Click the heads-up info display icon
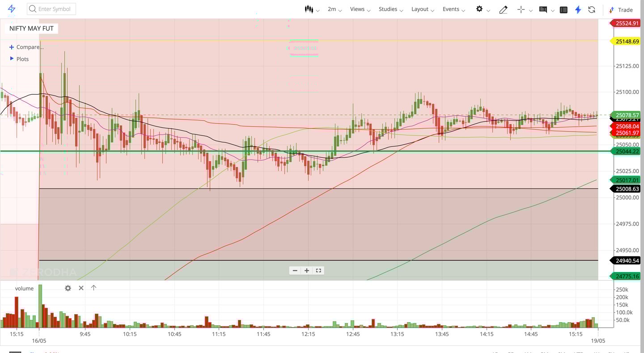 (x=543, y=9)
